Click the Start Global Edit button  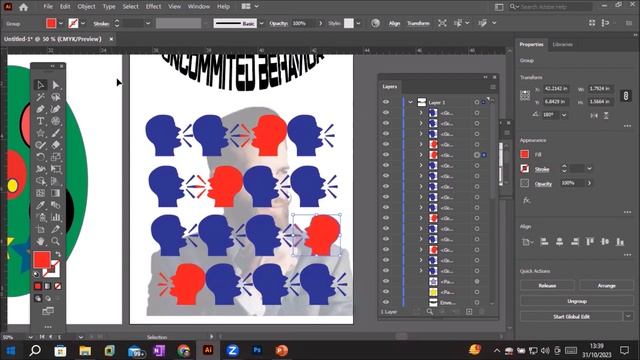point(571,316)
